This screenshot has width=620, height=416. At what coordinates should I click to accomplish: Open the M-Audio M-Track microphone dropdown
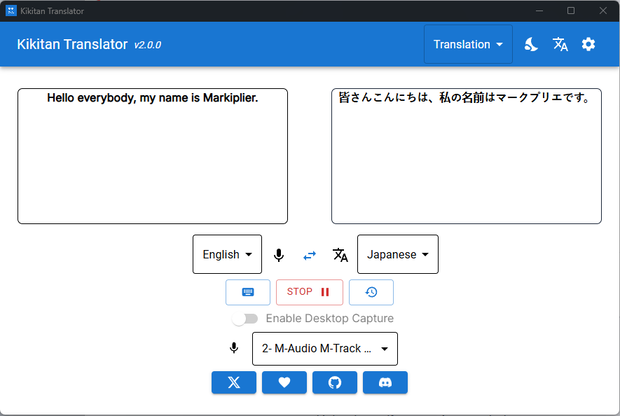tap(325, 349)
